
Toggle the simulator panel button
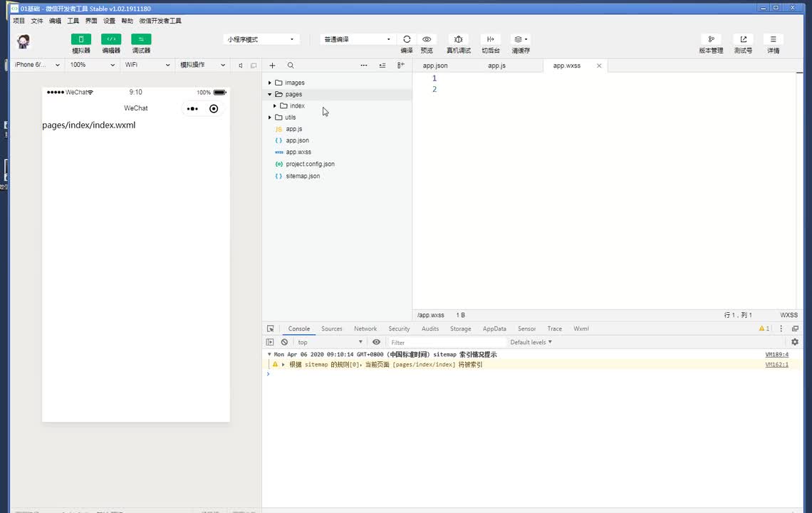(80, 39)
